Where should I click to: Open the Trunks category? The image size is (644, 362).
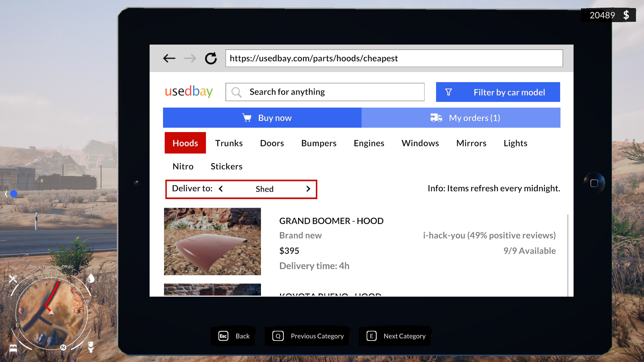point(229,143)
